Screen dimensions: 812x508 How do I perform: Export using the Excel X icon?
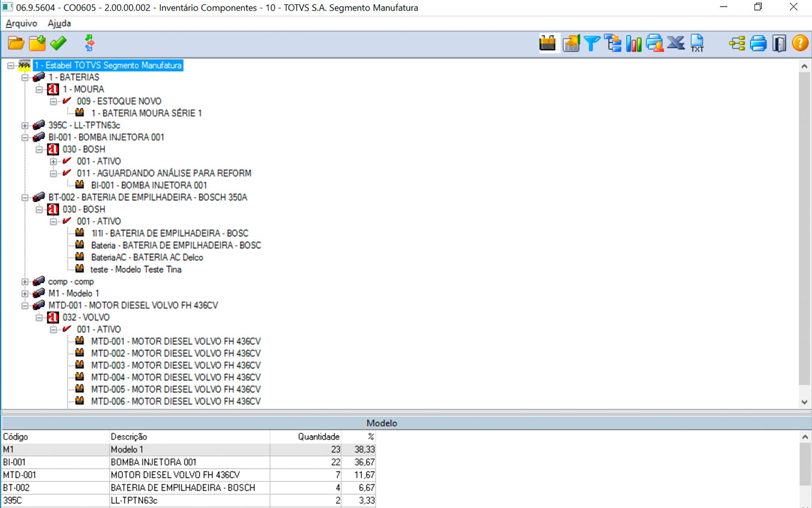pos(675,43)
